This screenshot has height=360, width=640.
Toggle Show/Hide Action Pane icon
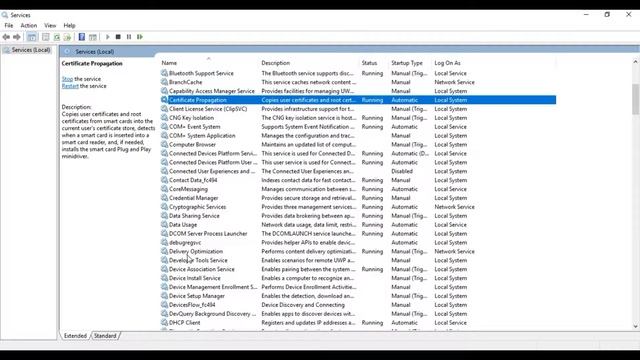click(93, 37)
